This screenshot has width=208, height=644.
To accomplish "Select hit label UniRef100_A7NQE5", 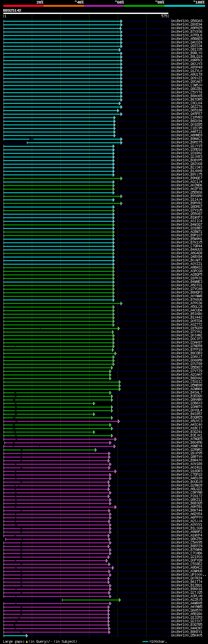I will [187, 439].
